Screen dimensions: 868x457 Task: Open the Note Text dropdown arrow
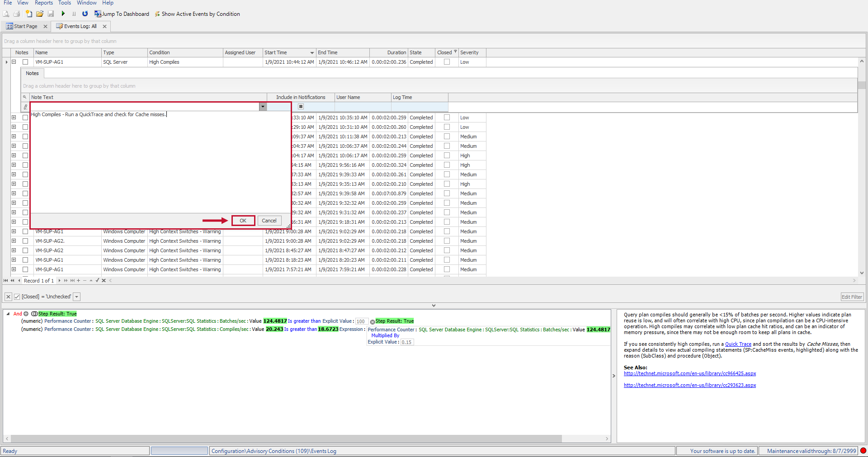pos(262,107)
